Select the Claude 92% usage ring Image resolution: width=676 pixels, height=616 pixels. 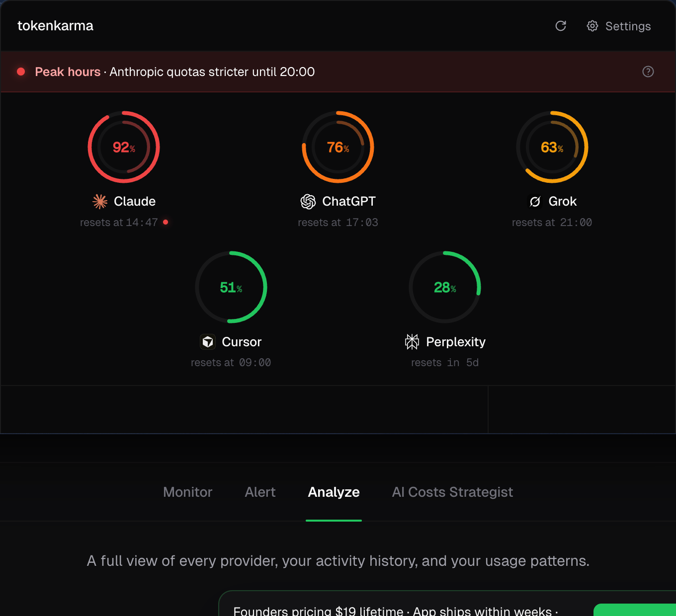(124, 147)
